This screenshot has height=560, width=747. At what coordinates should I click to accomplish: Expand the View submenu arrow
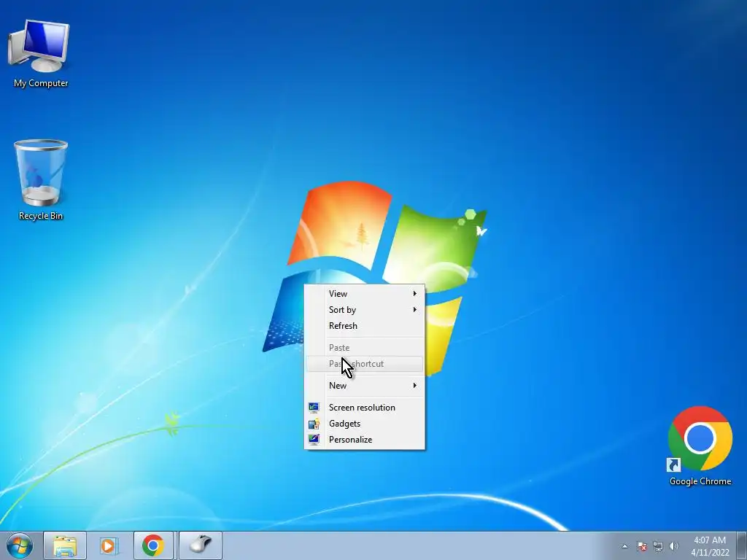(x=415, y=293)
